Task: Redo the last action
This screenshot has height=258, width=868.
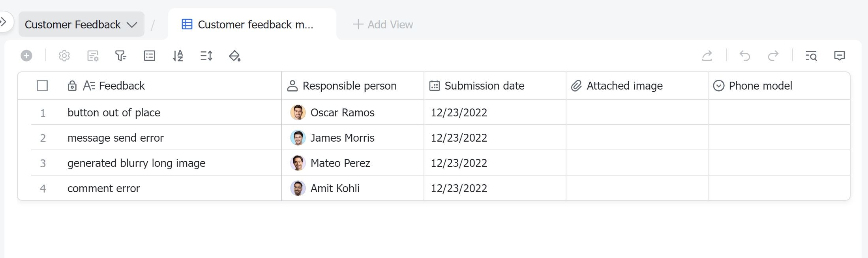Action: click(x=773, y=56)
